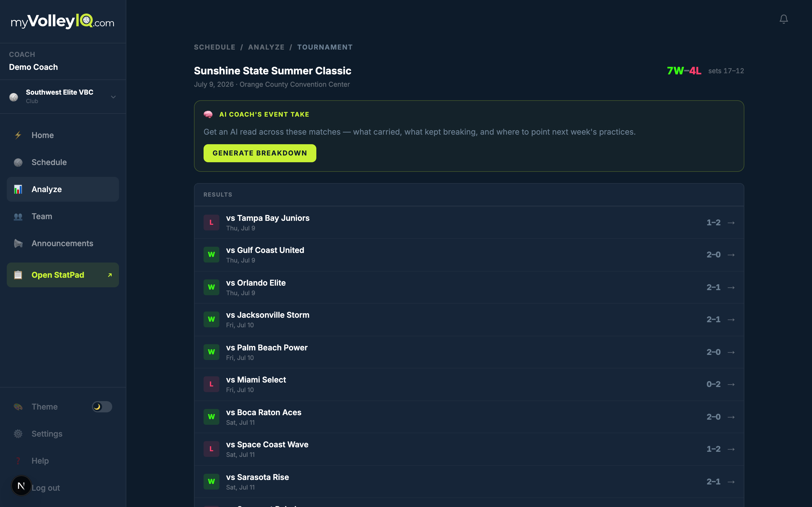Open the Tampa Bay Juniors match arrow
Image resolution: width=812 pixels, height=507 pixels.
click(x=731, y=223)
